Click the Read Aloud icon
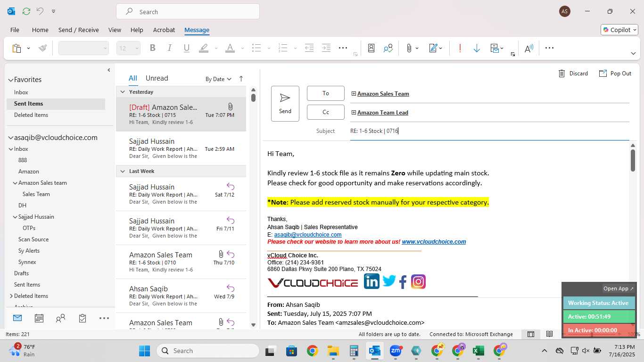The height and width of the screenshot is (362, 644). (529, 48)
